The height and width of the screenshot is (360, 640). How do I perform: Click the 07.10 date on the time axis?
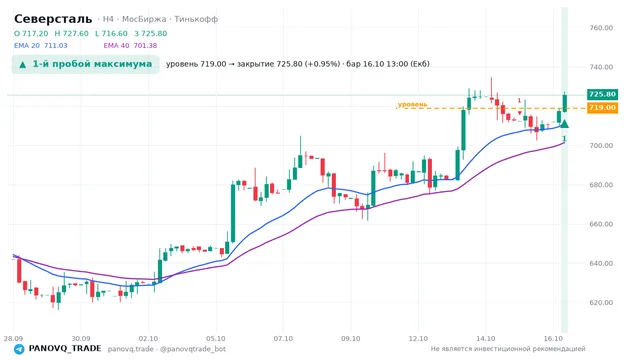283,339
